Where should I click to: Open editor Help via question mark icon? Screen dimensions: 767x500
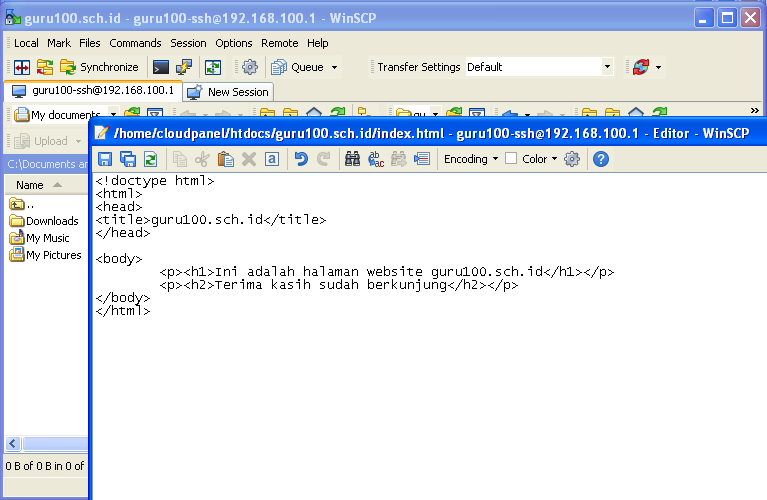pos(601,159)
